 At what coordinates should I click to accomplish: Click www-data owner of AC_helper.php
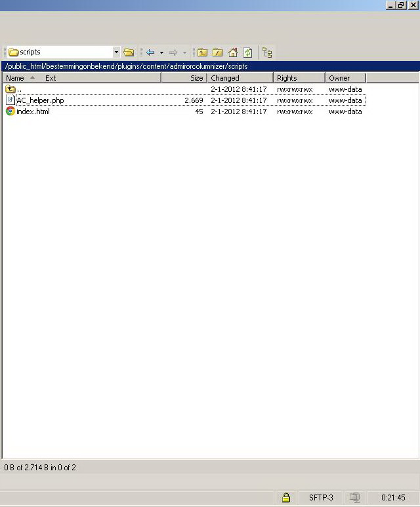345,100
